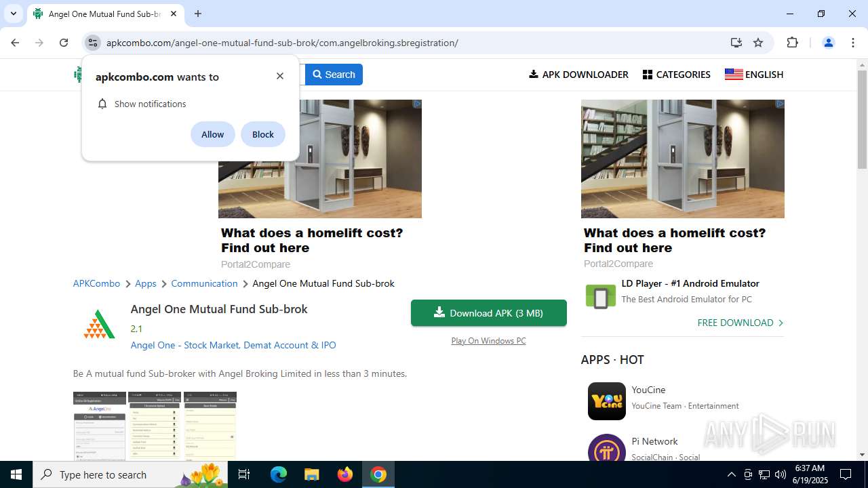Click Download APK (3 MB) button

coord(489,313)
